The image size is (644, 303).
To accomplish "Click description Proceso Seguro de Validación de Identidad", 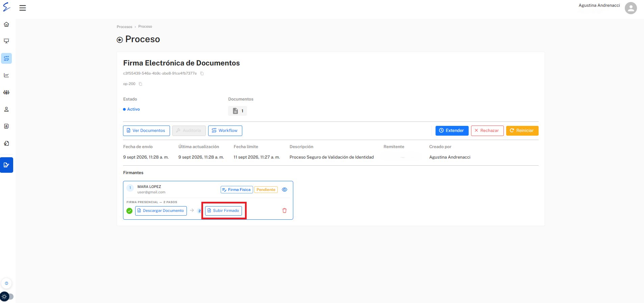I will pos(331,157).
